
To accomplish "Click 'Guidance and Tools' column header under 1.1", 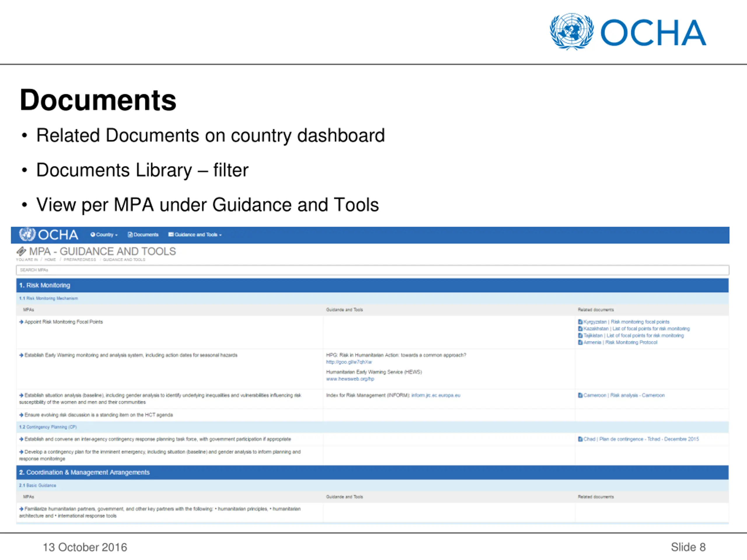I will pyautogui.click(x=344, y=310).
